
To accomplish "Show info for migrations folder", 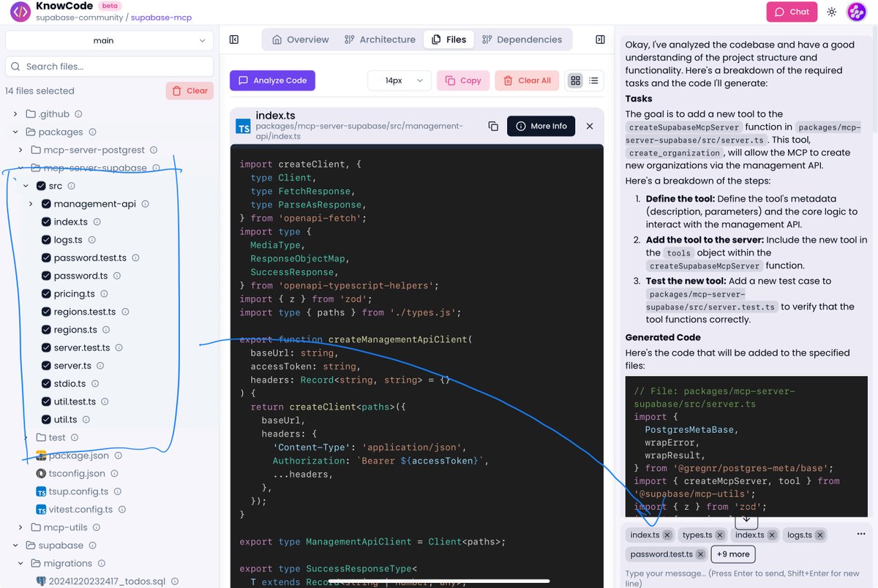I will click(x=101, y=564).
